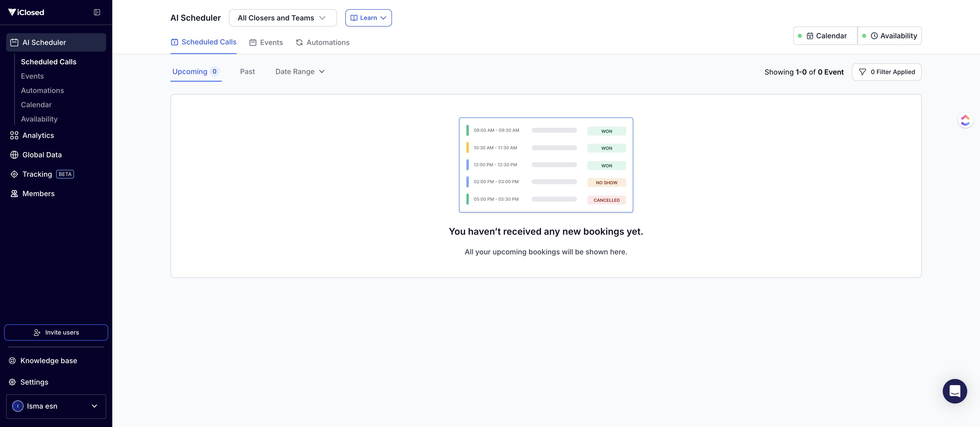980x427 pixels.
Task: Switch to the Past tab
Action: coord(247,72)
